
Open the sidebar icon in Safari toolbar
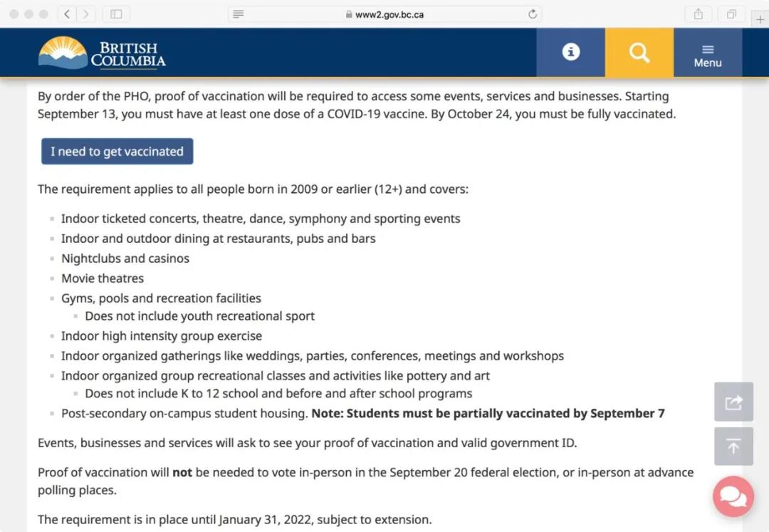click(116, 14)
